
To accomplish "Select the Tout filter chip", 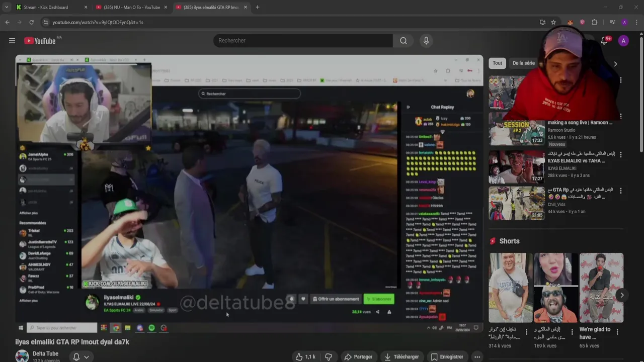I will 497,63.
